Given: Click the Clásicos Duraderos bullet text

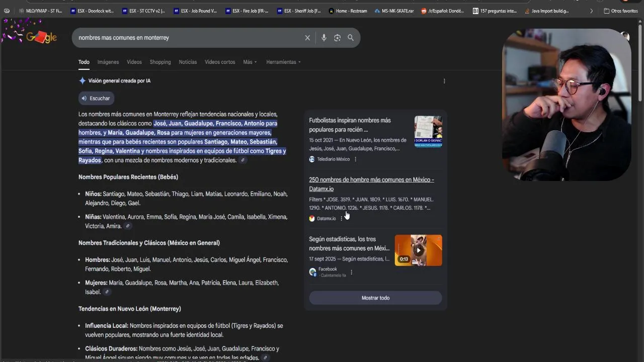Looking at the screenshot, I should (x=182, y=353).
